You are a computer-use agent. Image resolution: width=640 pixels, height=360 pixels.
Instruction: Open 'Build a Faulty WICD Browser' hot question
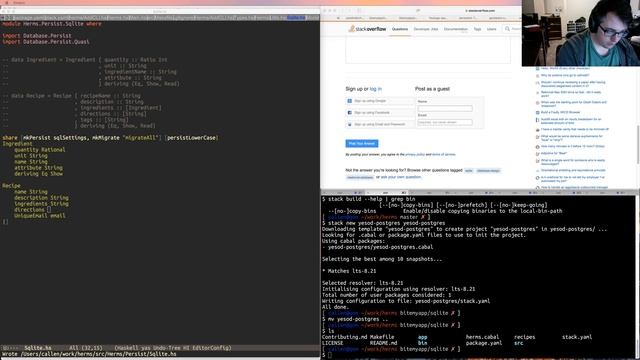[x=560, y=112]
